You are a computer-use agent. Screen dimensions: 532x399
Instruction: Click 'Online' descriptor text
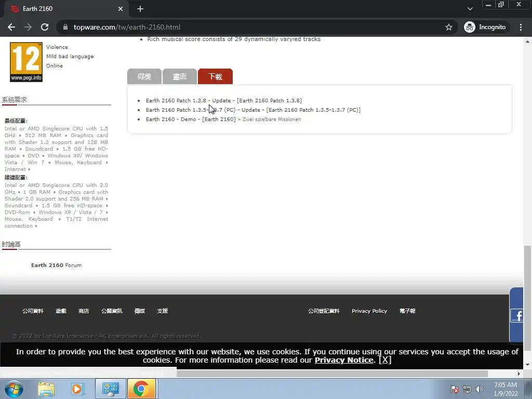point(54,66)
